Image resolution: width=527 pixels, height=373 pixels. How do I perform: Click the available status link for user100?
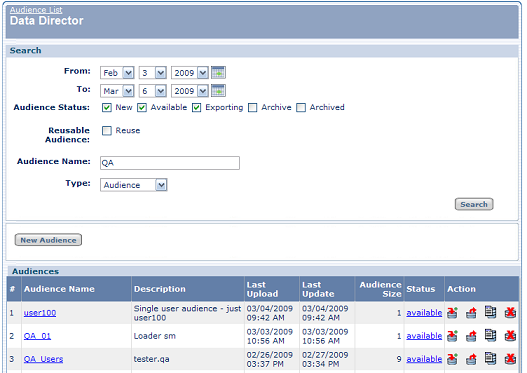[424, 313]
